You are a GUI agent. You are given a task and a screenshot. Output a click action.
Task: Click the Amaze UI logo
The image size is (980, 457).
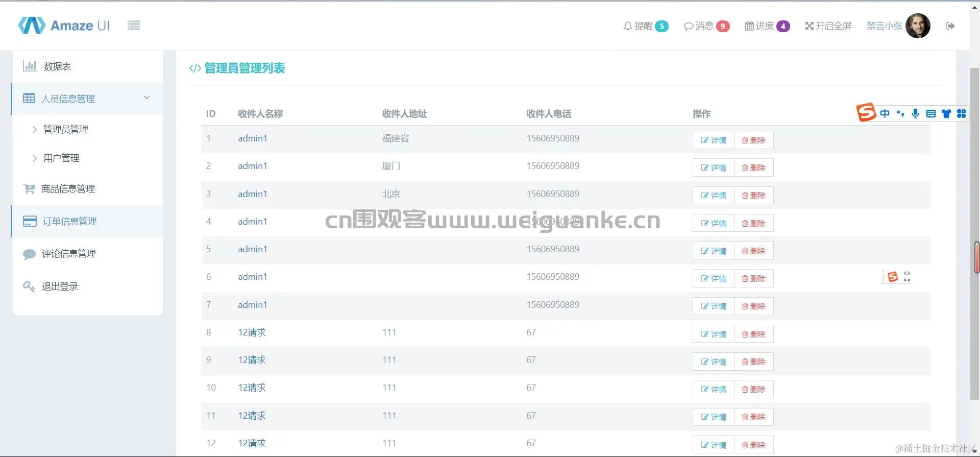point(64,26)
